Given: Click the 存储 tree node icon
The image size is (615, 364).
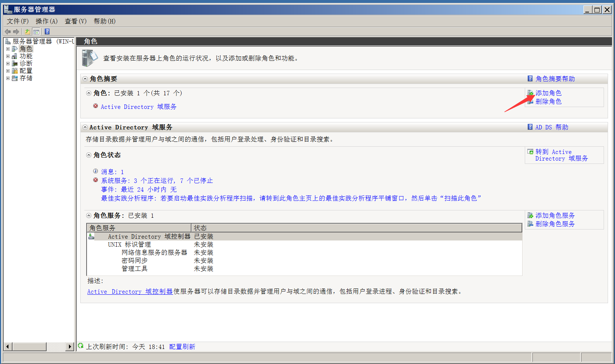Looking at the screenshot, I should tap(15, 78).
